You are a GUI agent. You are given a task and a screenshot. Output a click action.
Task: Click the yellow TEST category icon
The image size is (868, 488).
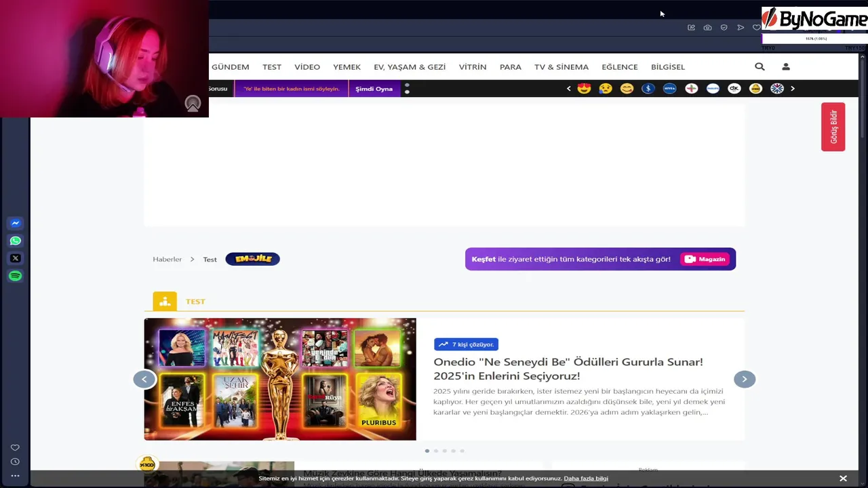[x=165, y=302]
